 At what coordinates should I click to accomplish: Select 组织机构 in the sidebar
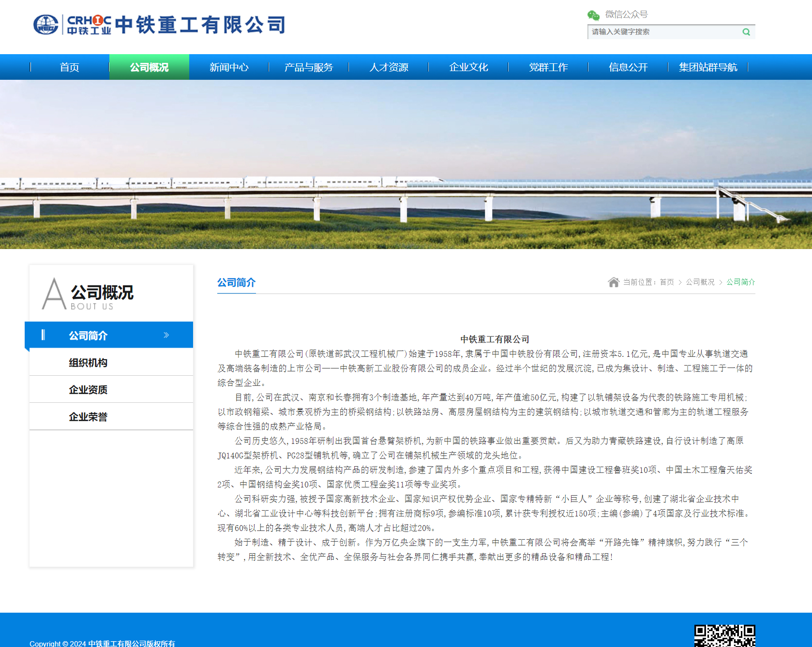click(x=111, y=362)
